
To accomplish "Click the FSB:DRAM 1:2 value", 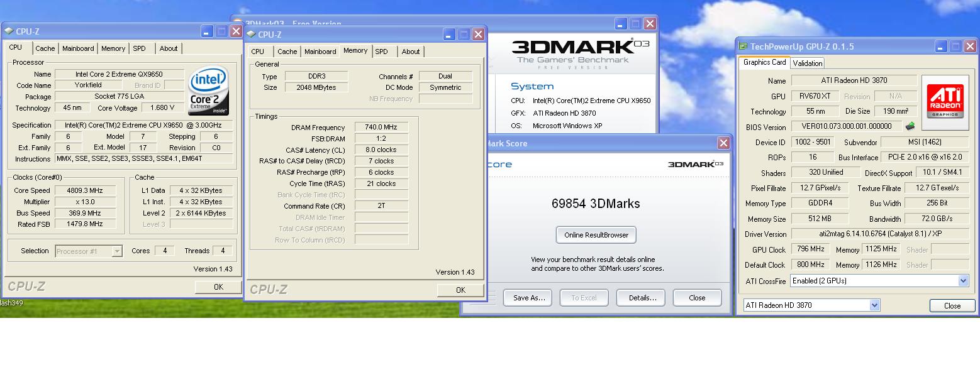I will (x=381, y=138).
